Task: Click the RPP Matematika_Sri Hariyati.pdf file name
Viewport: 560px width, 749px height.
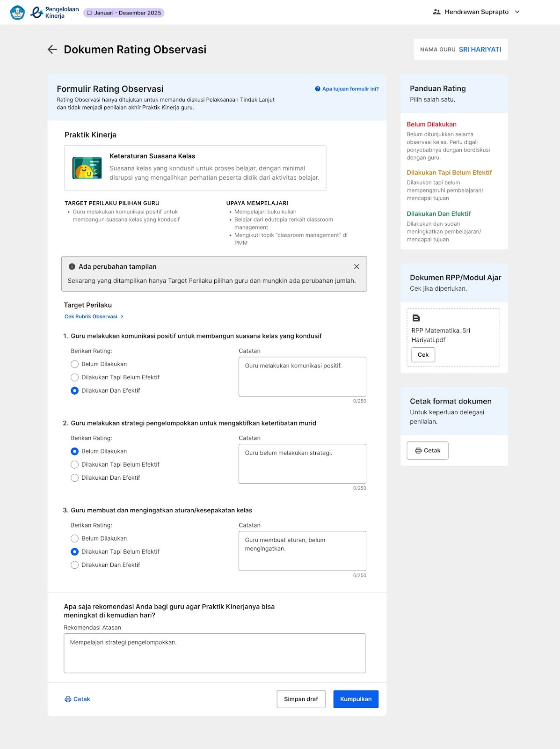Action: point(441,335)
